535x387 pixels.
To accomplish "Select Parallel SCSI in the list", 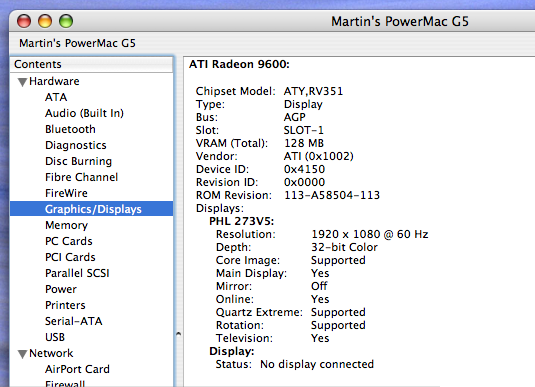I will pyautogui.click(x=77, y=273).
